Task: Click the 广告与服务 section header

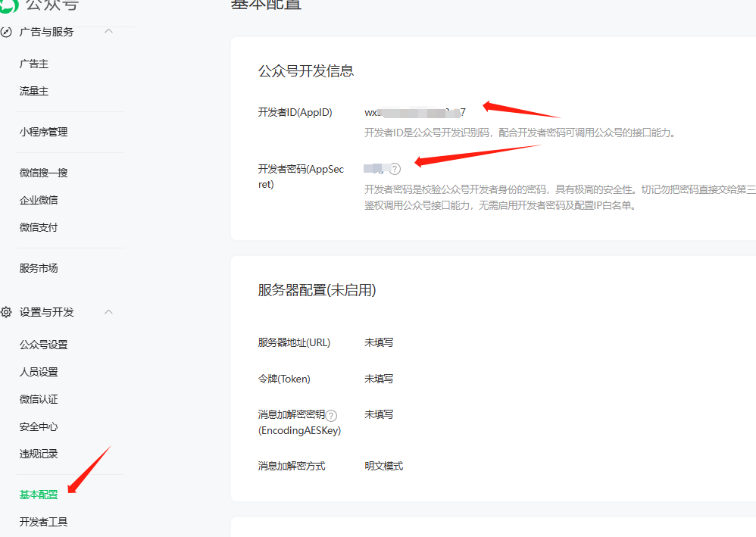Action: coord(47,33)
